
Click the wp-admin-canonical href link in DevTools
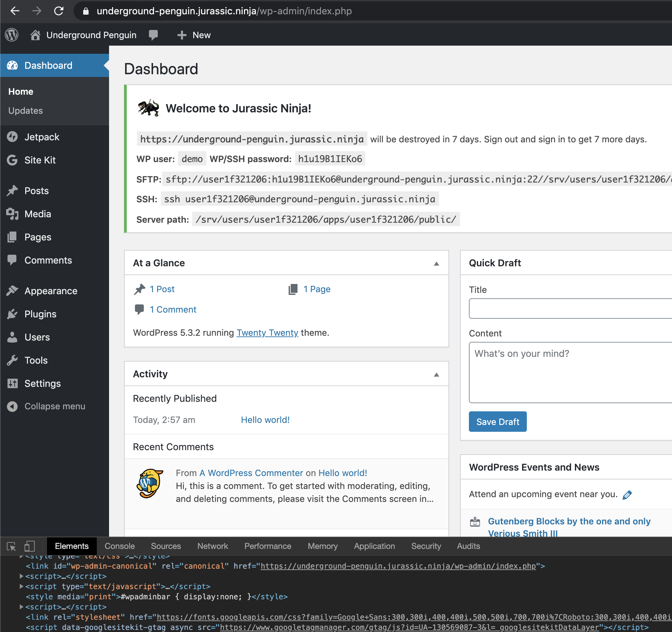pyautogui.click(x=398, y=566)
